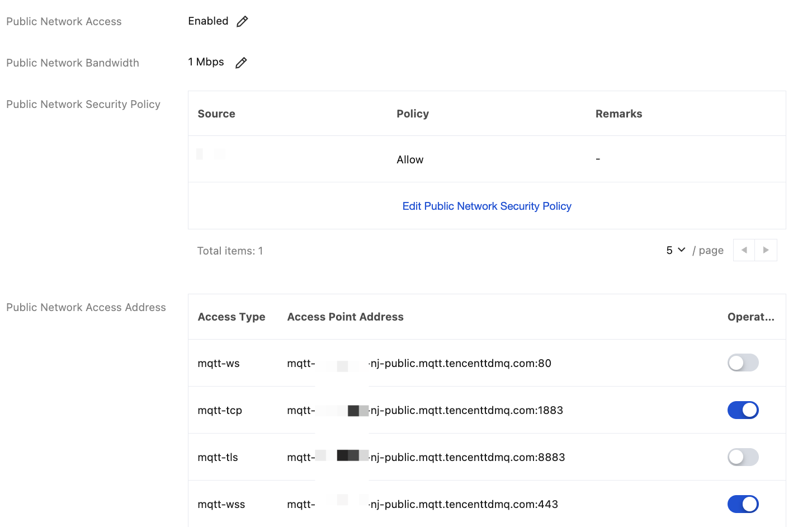This screenshot has height=527, width=812.
Task: Select the mqtt-tls address ending in 8883
Action: pos(426,458)
